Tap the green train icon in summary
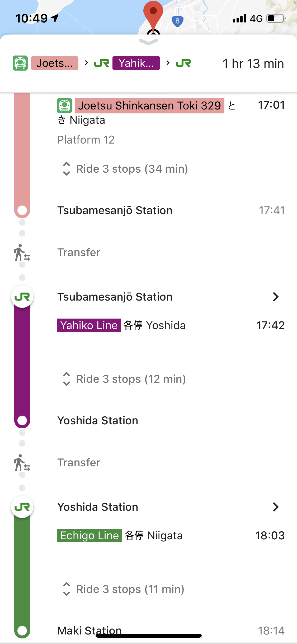 click(x=20, y=63)
